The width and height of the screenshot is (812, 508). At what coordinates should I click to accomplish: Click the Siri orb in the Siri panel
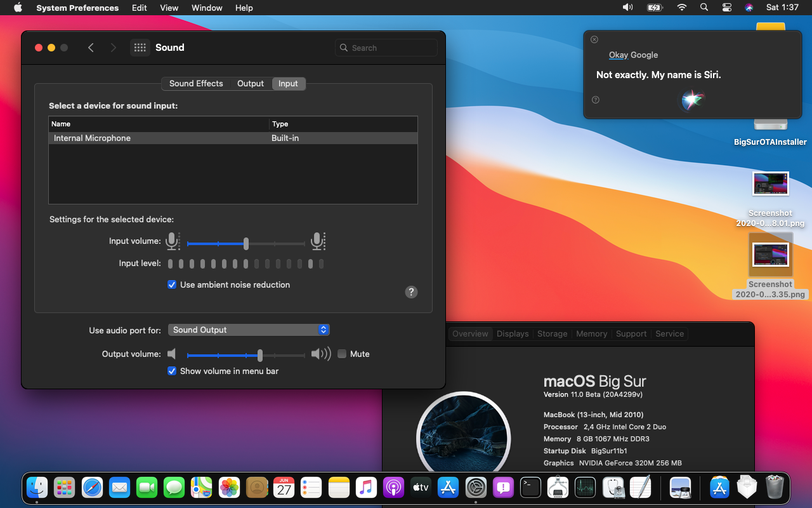[x=692, y=100]
